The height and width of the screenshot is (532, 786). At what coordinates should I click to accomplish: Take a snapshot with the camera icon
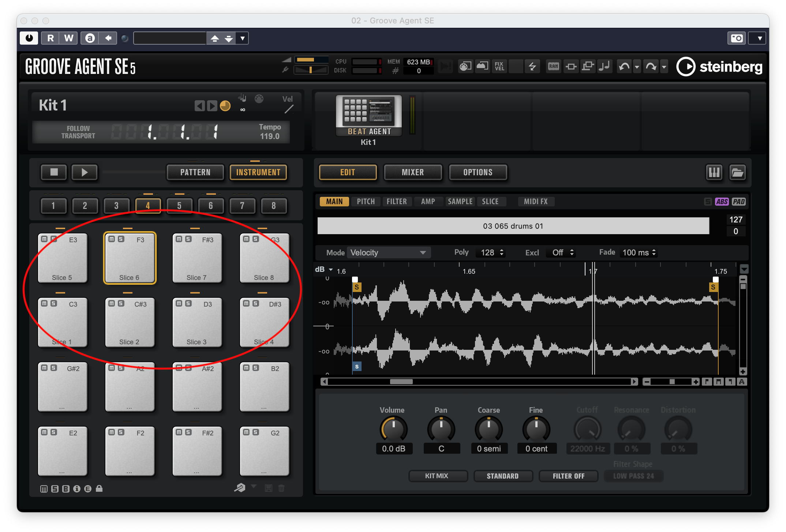click(737, 38)
